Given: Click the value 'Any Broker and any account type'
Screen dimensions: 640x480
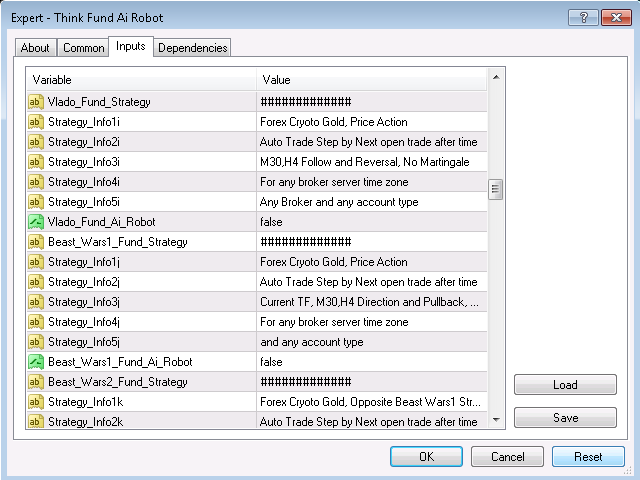Looking at the screenshot, I should (339, 202).
